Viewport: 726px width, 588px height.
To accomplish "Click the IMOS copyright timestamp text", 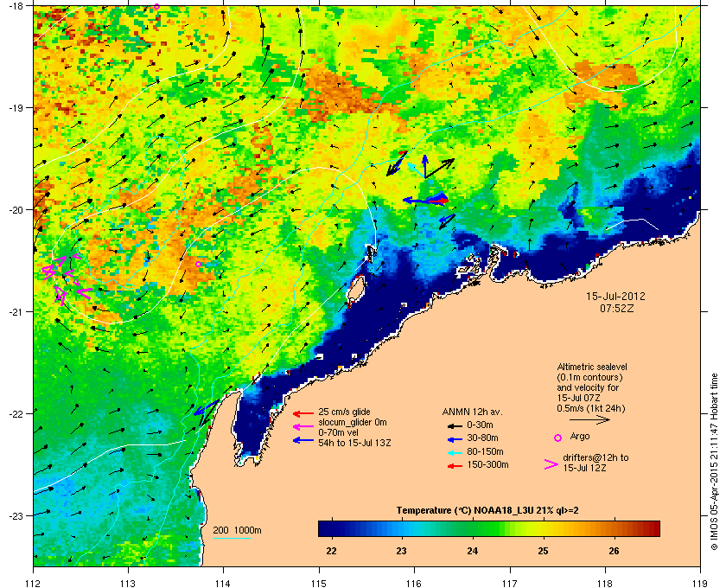I will click(x=714, y=463).
